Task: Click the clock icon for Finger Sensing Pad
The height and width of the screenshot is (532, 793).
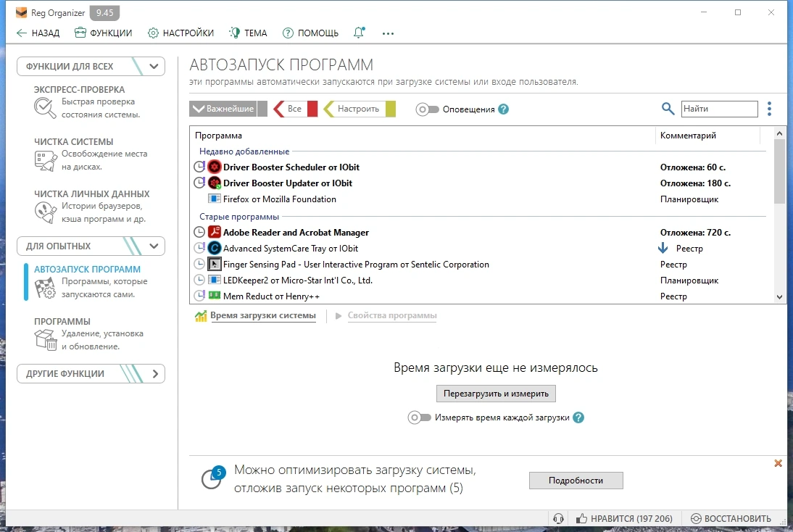Action: tap(199, 264)
